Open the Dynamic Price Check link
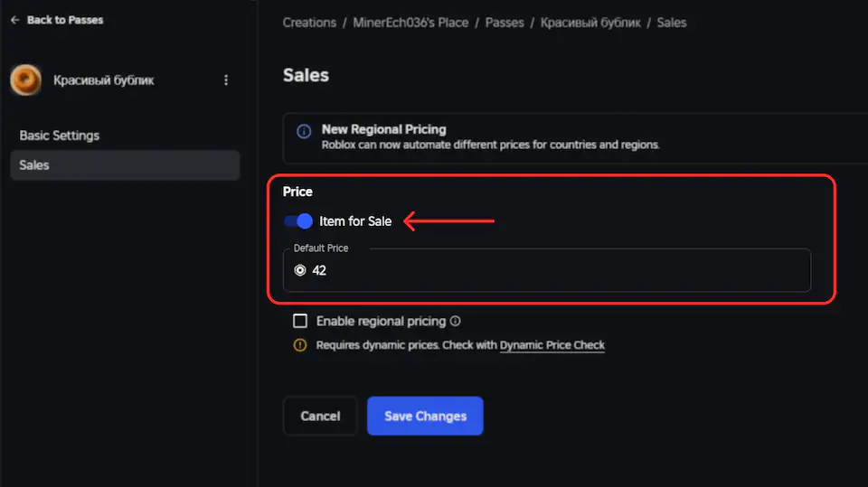 pos(552,345)
